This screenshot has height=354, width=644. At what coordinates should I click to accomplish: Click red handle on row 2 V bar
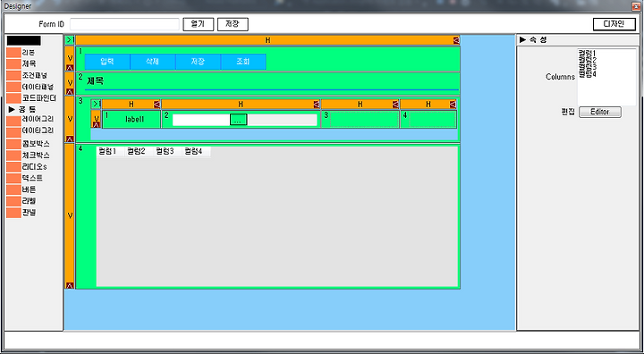click(70, 92)
